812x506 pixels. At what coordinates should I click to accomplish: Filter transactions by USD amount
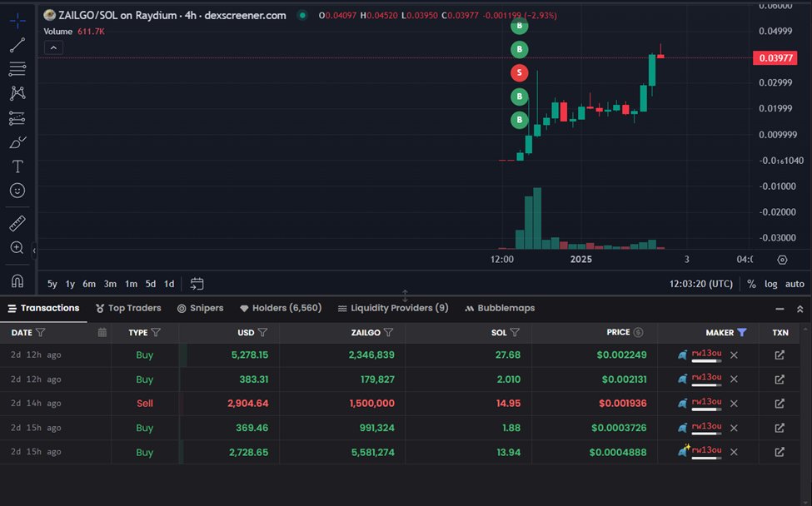(262, 332)
